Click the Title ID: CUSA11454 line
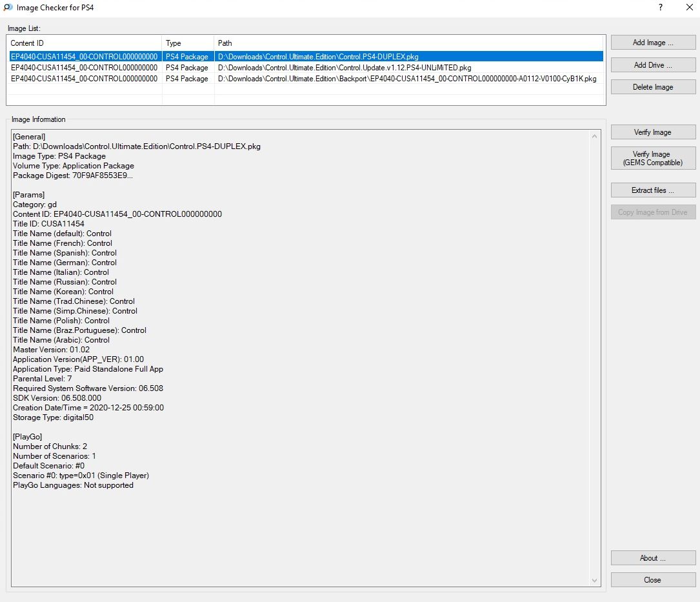 (48, 224)
